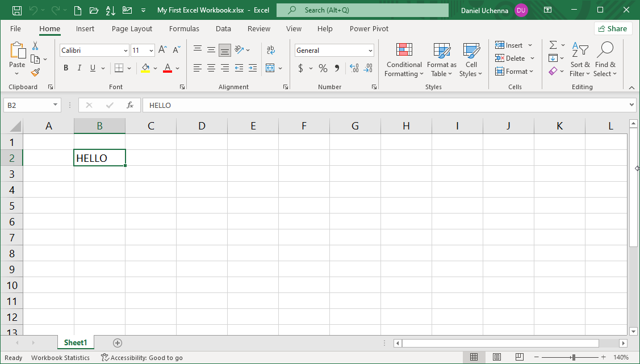The height and width of the screenshot is (364, 640).
Task: Toggle Underline formatting
Action: click(x=92, y=68)
